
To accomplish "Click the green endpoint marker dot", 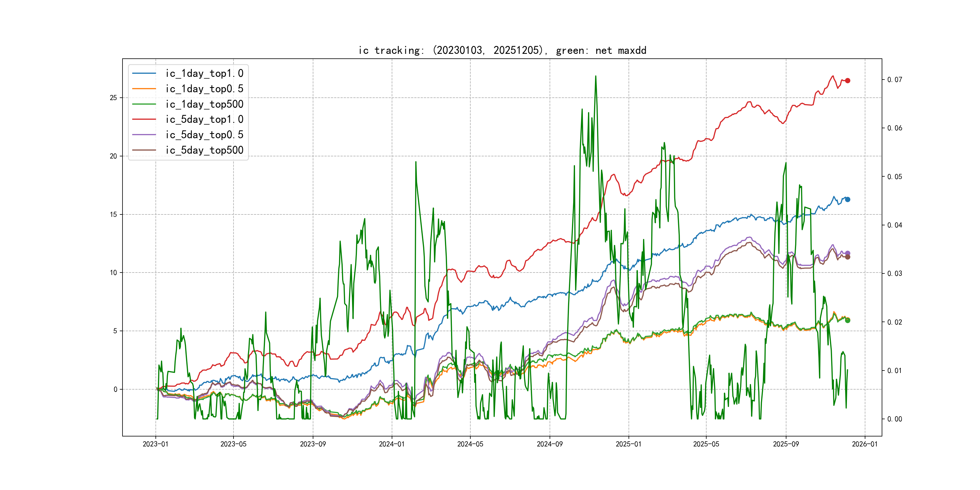I will click(x=848, y=320).
